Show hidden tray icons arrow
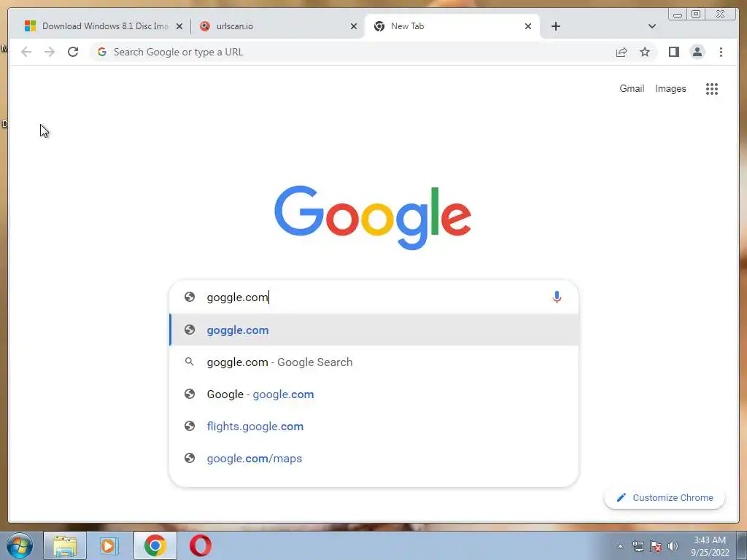The width and height of the screenshot is (747, 560). pos(620,546)
